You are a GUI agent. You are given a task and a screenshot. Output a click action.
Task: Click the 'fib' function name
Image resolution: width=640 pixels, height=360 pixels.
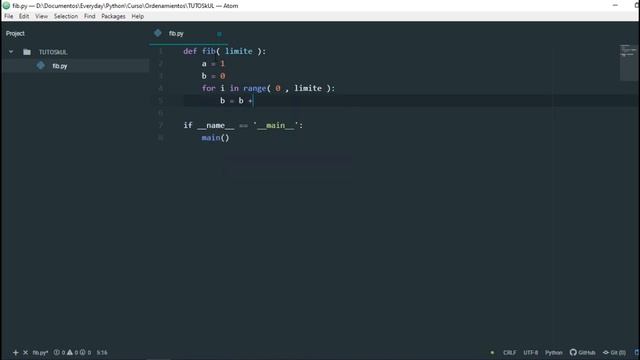[208, 51]
